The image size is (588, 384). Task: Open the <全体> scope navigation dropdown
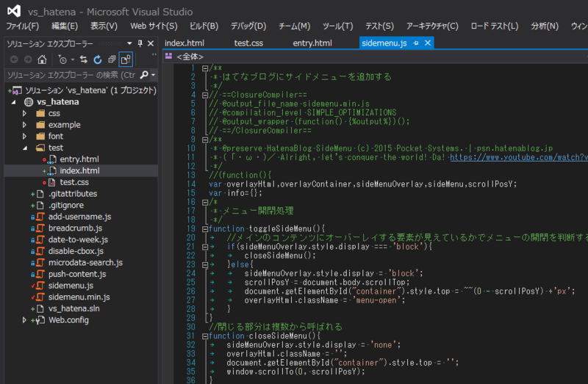click(x=375, y=57)
